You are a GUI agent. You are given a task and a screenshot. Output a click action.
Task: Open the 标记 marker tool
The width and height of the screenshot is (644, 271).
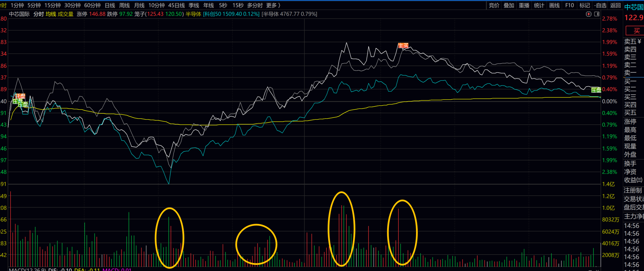pos(584,5)
